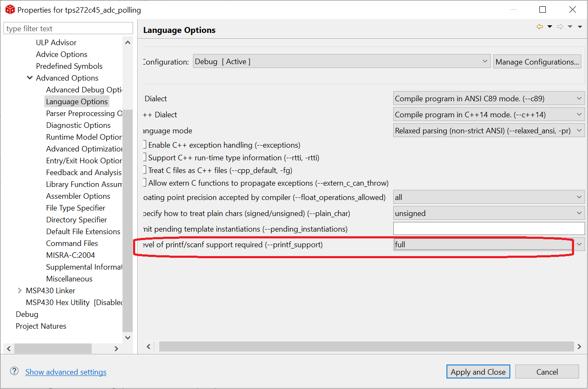Viewport: 588px width, 389px height.
Task: Check Treat C files as C++ files
Action: pos(145,170)
